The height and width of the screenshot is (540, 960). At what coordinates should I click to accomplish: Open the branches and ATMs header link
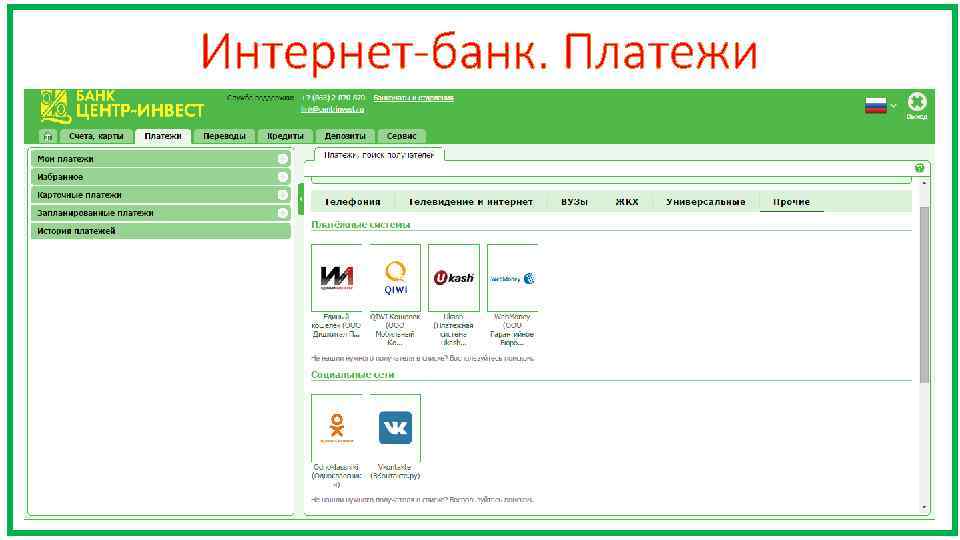point(413,98)
